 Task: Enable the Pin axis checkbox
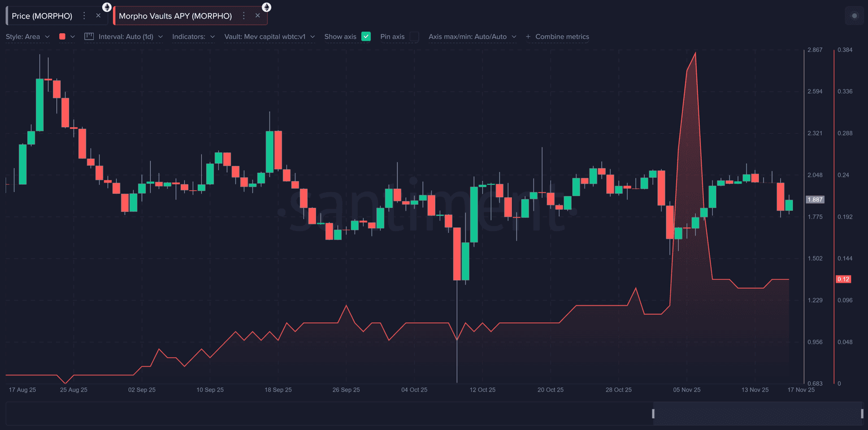[414, 36]
